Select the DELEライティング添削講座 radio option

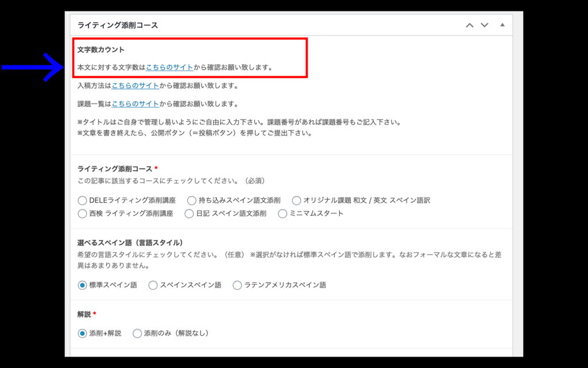[83, 201]
